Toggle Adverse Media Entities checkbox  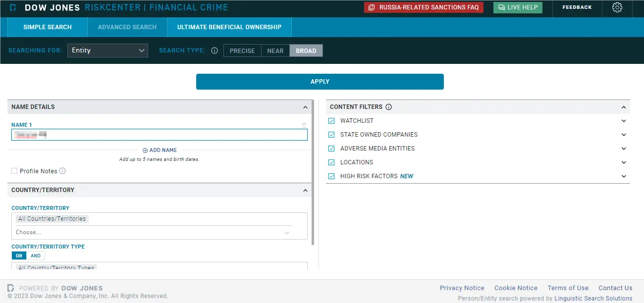(x=331, y=149)
